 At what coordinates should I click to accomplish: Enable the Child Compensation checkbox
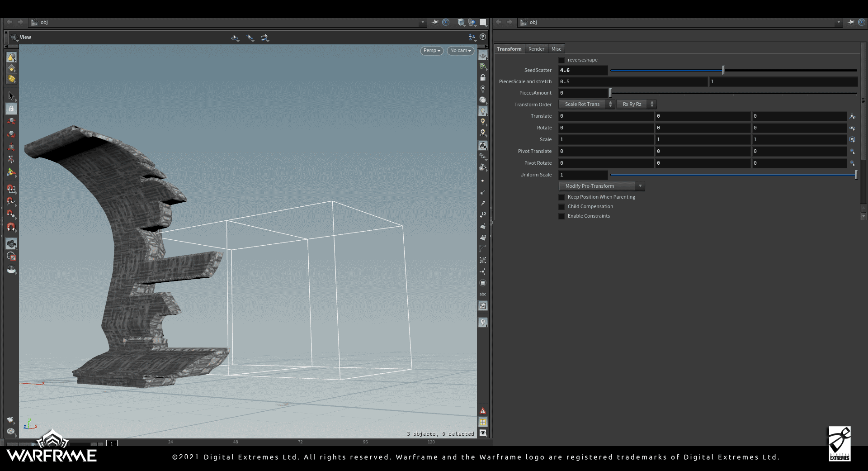(x=562, y=207)
